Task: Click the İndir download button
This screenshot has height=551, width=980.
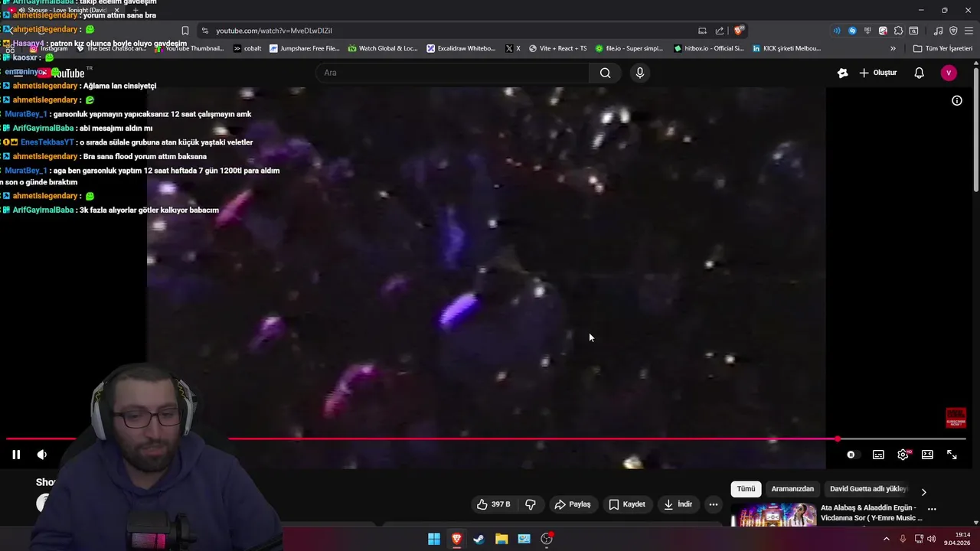Action: pos(678,504)
